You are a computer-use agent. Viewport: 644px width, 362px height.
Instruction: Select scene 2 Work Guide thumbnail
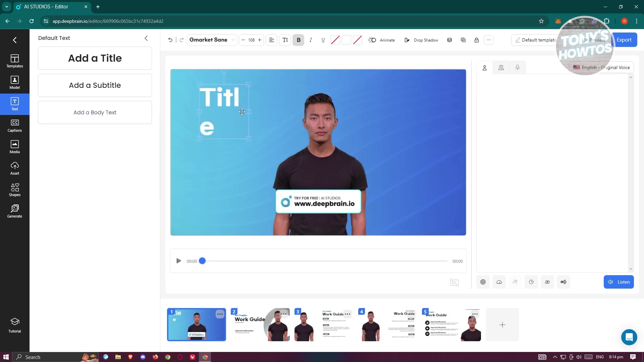click(x=260, y=325)
